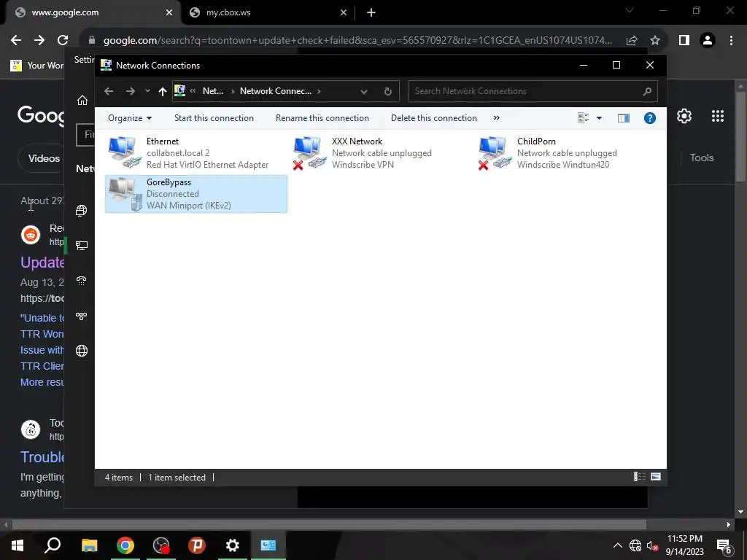The image size is (747, 560).
Task: Open the Your Wor... bookmark
Action: click(37, 65)
